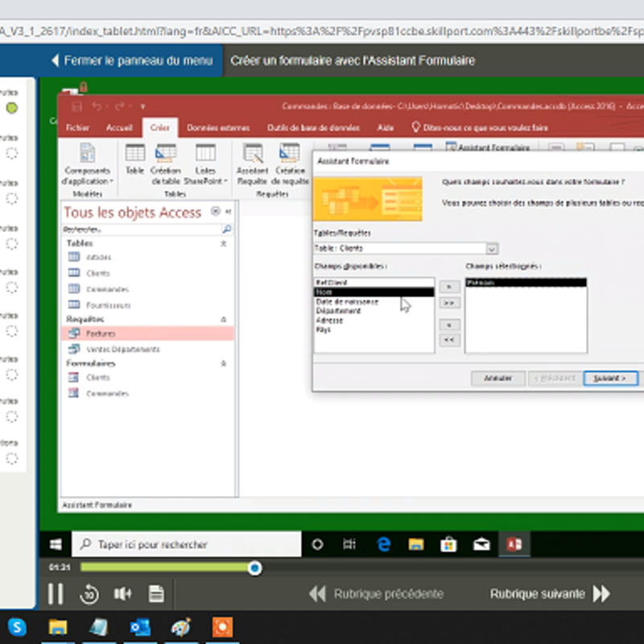Viewport: 644px width, 644px height.
Task: Click the Rechercher field in navigation pane
Action: tap(142, 229)
